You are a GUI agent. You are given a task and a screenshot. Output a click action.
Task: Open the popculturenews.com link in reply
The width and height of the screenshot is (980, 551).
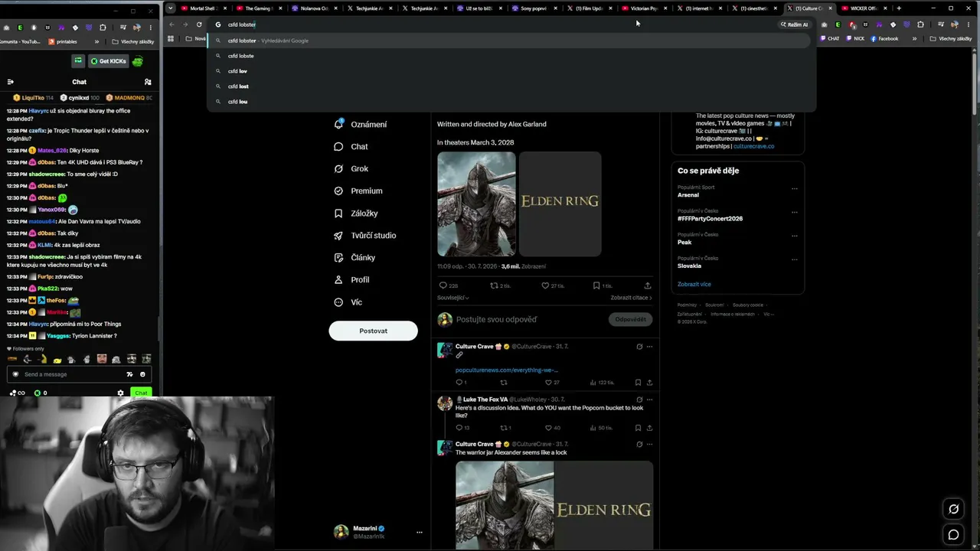tap(506, 370)
